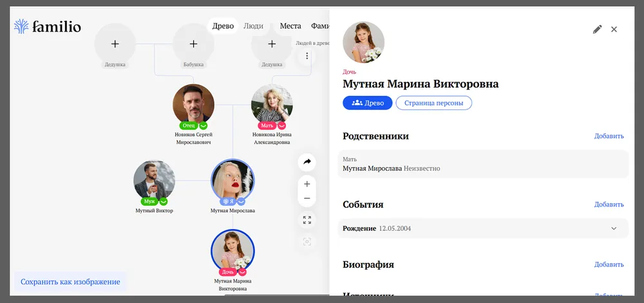Viewport: 644px width, 303px height.
Task: Open dropdown arrow under Отец badge
Action: [x=203, y=126]
